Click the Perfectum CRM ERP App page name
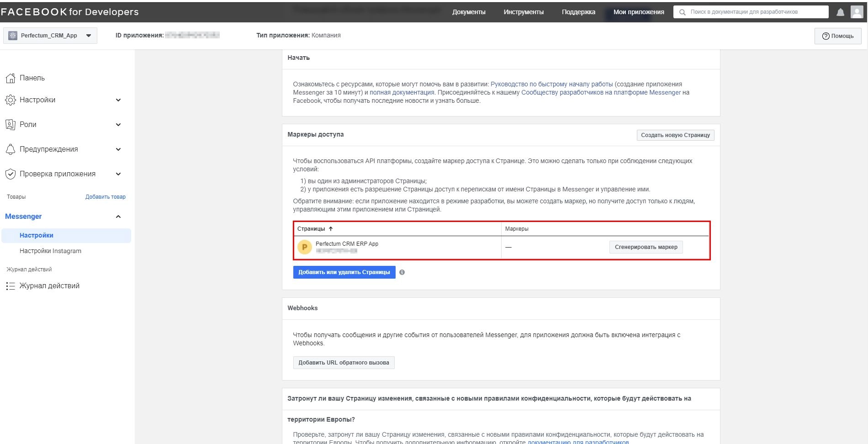868x444 pixels. 347,244
